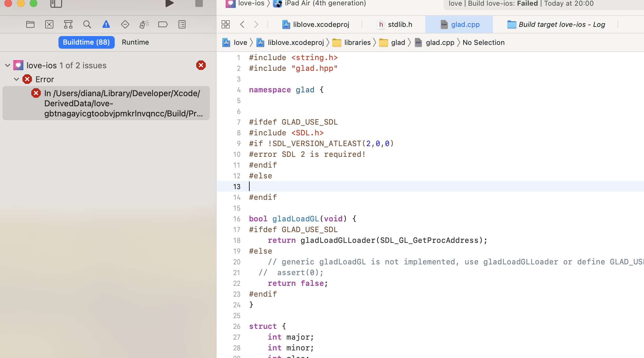Click SDL_VERSION_ATLEAST on line 9
Screen dimensions: 644x358
coord(317,144)
